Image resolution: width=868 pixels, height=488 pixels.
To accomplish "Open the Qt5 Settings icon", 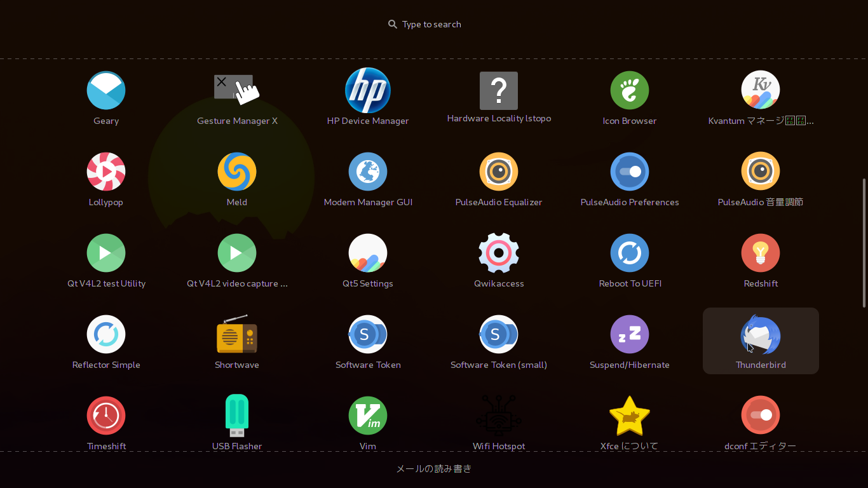I will pyautogui.click(x=368, y=253).
